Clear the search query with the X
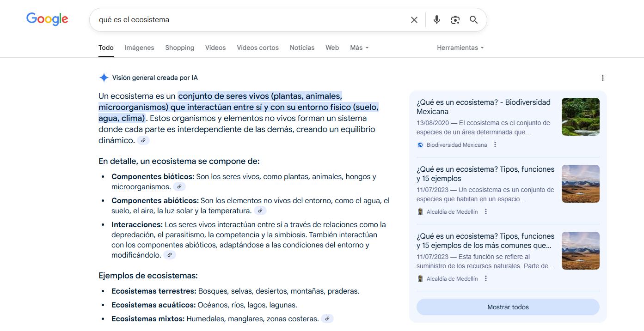The image size is (644, 331). tap(414, 19)
